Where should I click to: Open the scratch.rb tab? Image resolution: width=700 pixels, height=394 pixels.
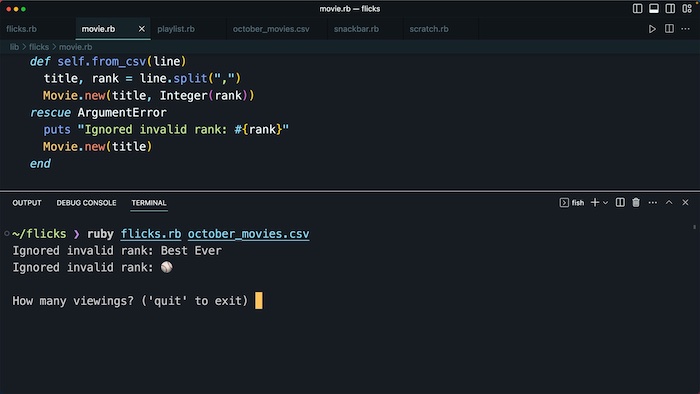429,29
